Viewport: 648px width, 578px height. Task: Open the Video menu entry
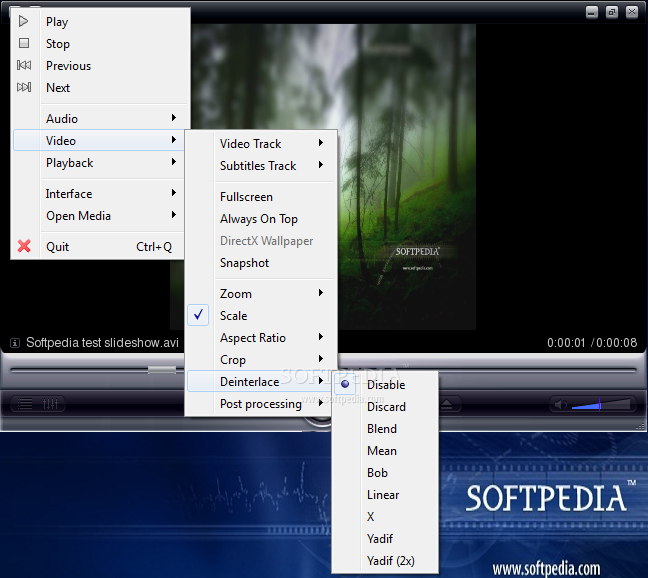[x=98, y=140]
